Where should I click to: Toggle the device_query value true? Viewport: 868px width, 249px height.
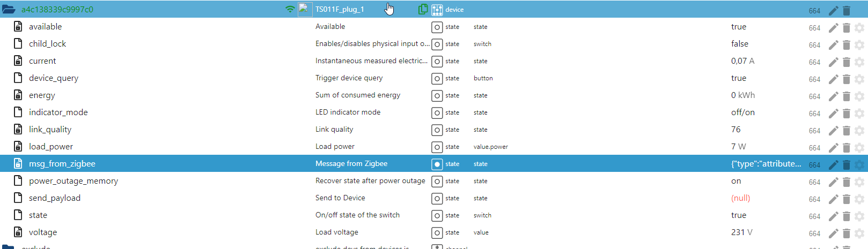coord(738,78)
